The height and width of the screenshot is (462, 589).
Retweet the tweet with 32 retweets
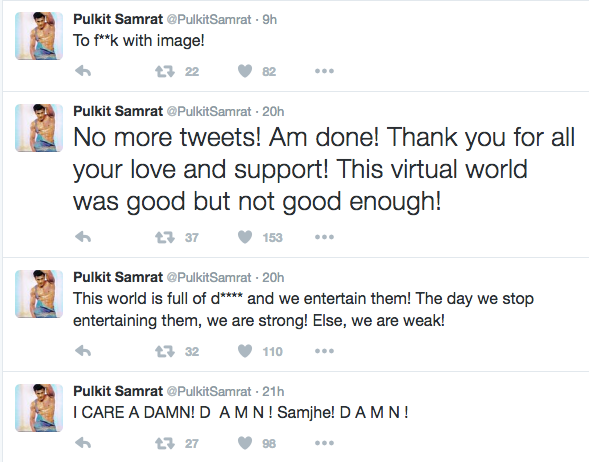(x=165, y=351)
